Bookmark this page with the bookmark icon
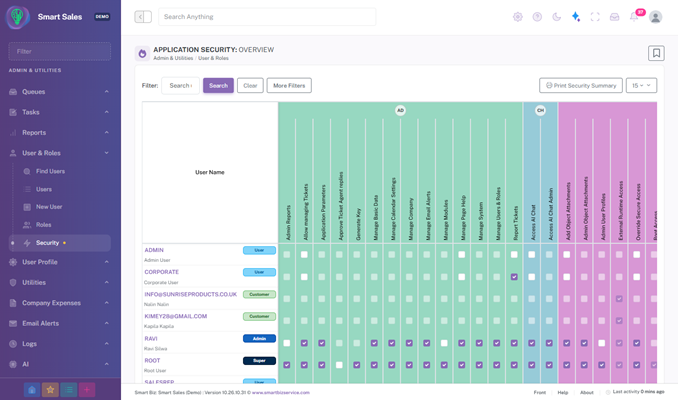Image resolution: width=678 pixels, height=400 pixels. tap(656, 53)
